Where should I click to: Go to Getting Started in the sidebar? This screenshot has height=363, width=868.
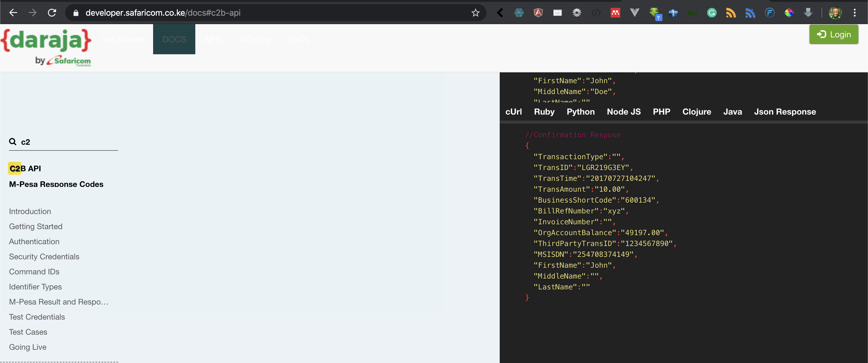pyautogui.click(x=36, y=226)
